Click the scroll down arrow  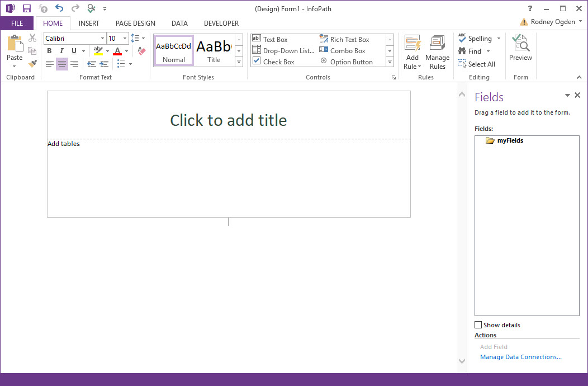pyautogui.click(x=462, y=361)
